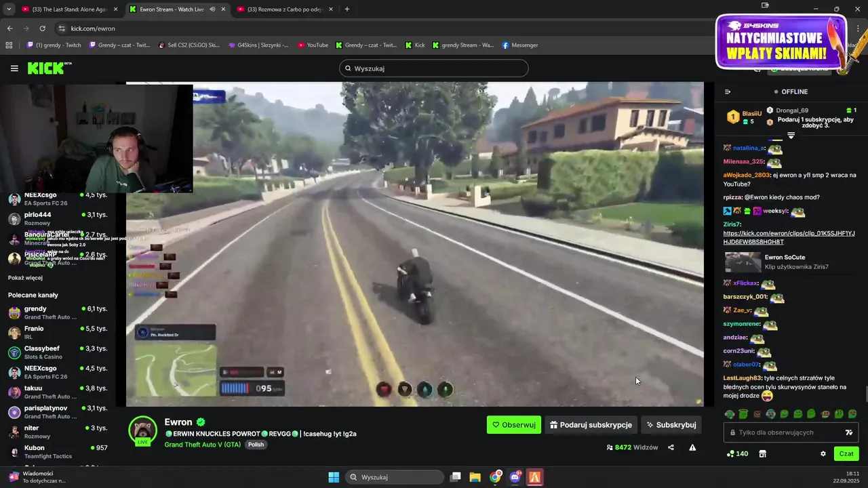868x488 pixels.
Task: Click the green Czat send button
Action: 846,454
